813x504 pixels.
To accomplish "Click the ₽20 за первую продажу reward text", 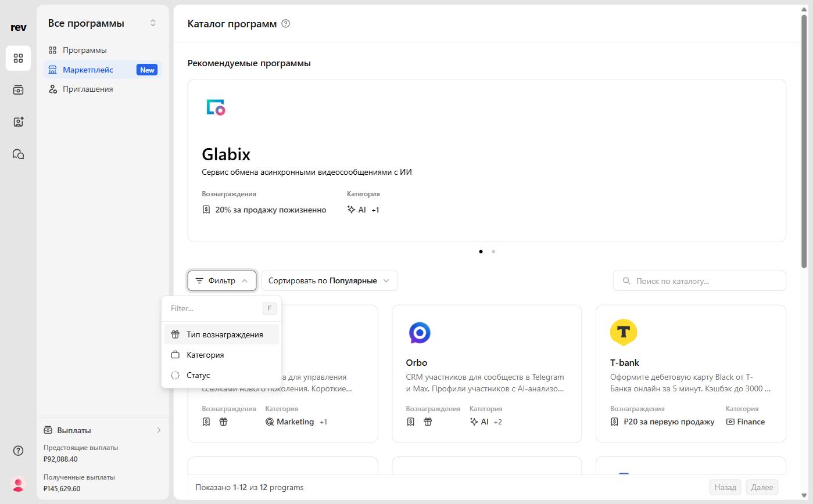I will pyautogui.click(x=669, y=422).
